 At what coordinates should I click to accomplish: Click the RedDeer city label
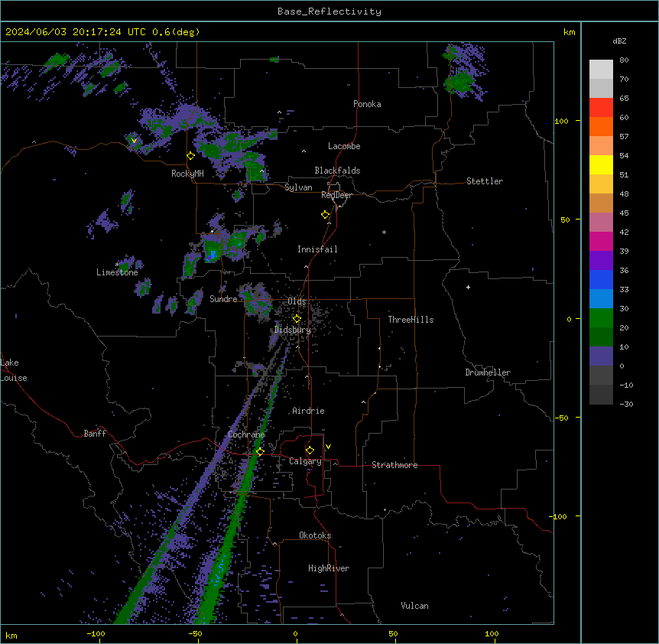[x=336, y=195]
